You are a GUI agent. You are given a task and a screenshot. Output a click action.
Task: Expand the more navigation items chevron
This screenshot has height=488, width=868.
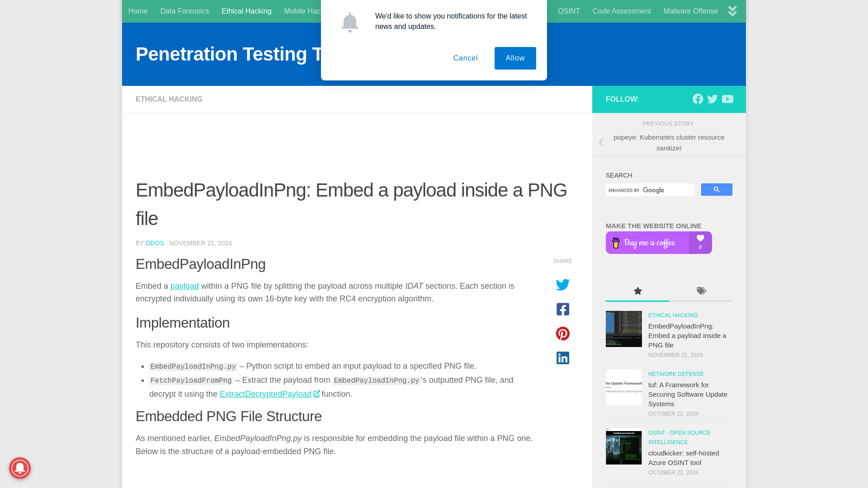733,11
